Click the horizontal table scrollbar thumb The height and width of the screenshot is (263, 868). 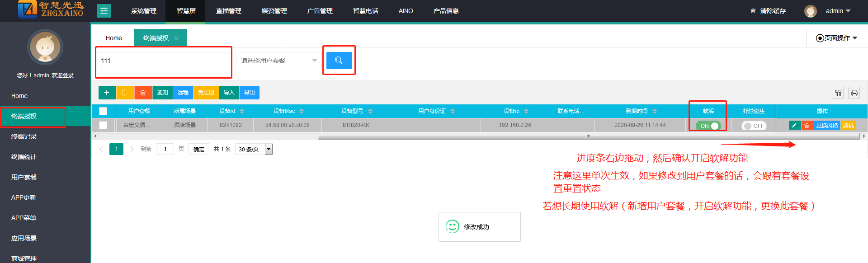pos(588,136)
